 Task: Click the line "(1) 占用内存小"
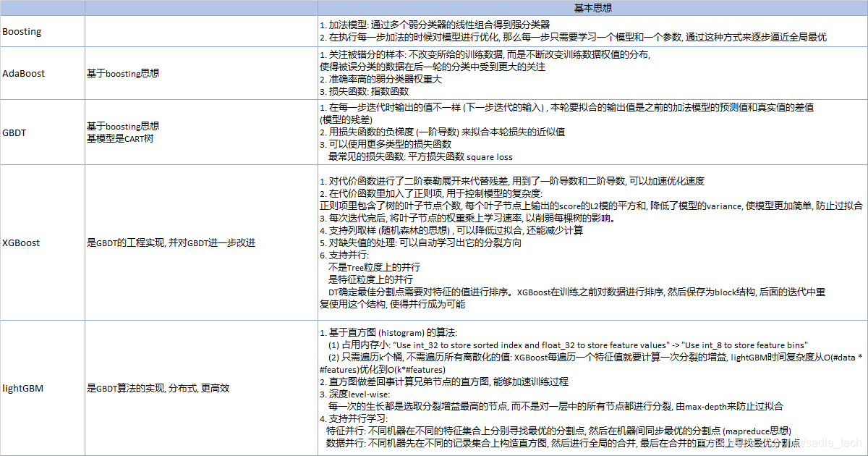569,345
